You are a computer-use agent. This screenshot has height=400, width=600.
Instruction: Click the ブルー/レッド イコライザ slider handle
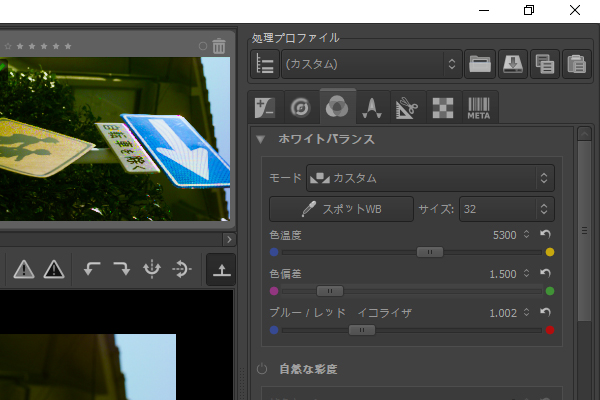click(362, 330)
